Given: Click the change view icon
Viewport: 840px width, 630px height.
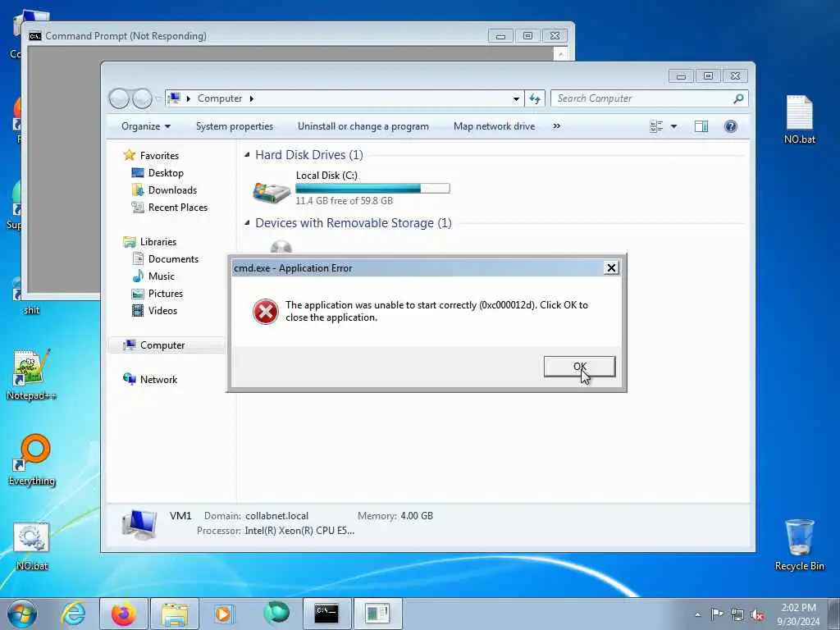Looking at the screenshot, I should tap(656, 126).
